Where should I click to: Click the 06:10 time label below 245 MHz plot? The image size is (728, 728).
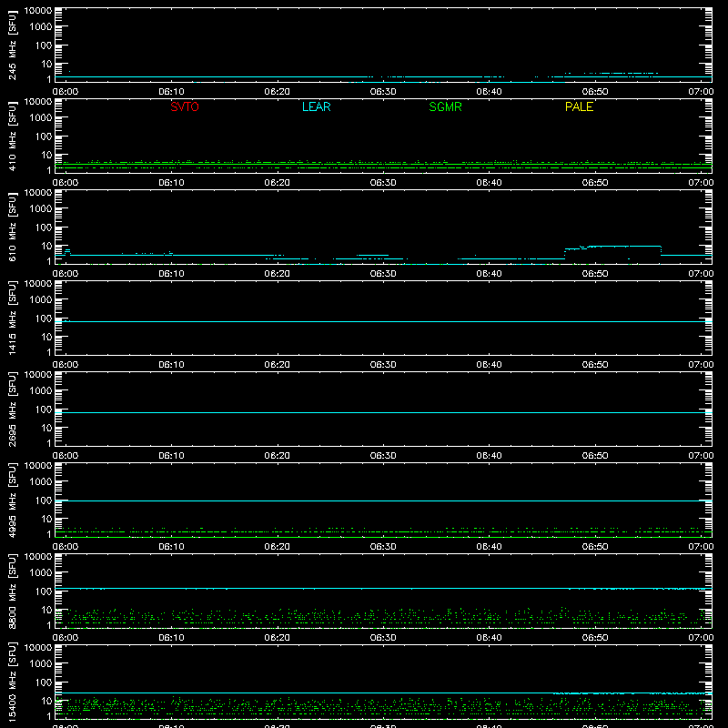click(171, 92)
